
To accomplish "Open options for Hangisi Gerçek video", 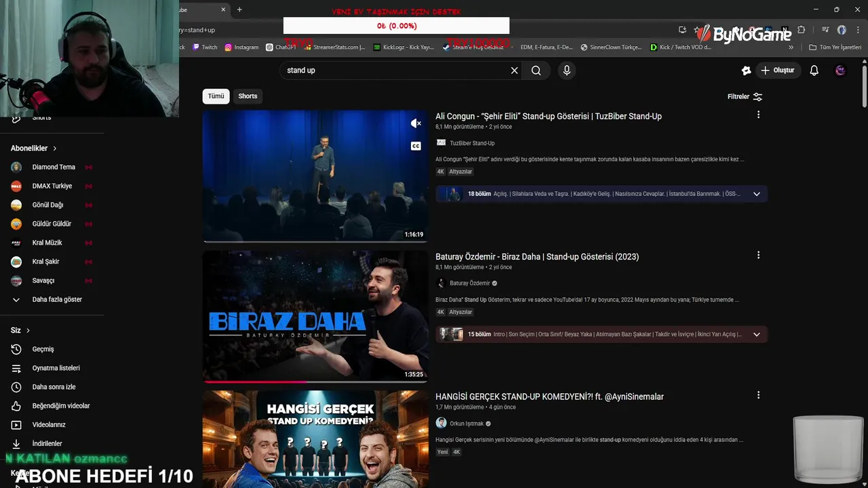I will point(758,395).
